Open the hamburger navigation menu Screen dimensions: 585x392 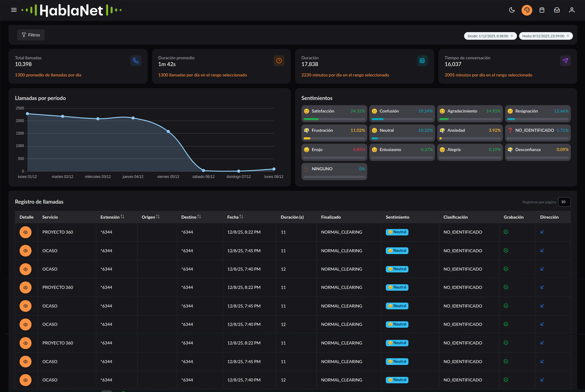(14, 10)
